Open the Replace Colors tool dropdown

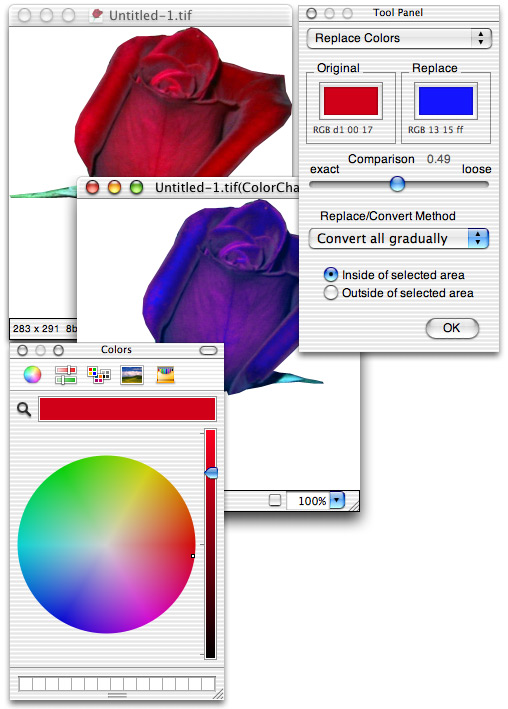399,38
